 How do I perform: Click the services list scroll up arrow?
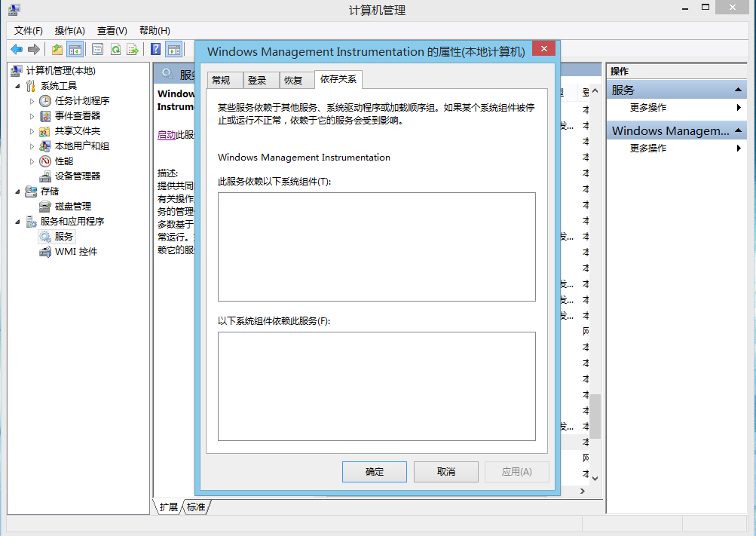point(595,90)
